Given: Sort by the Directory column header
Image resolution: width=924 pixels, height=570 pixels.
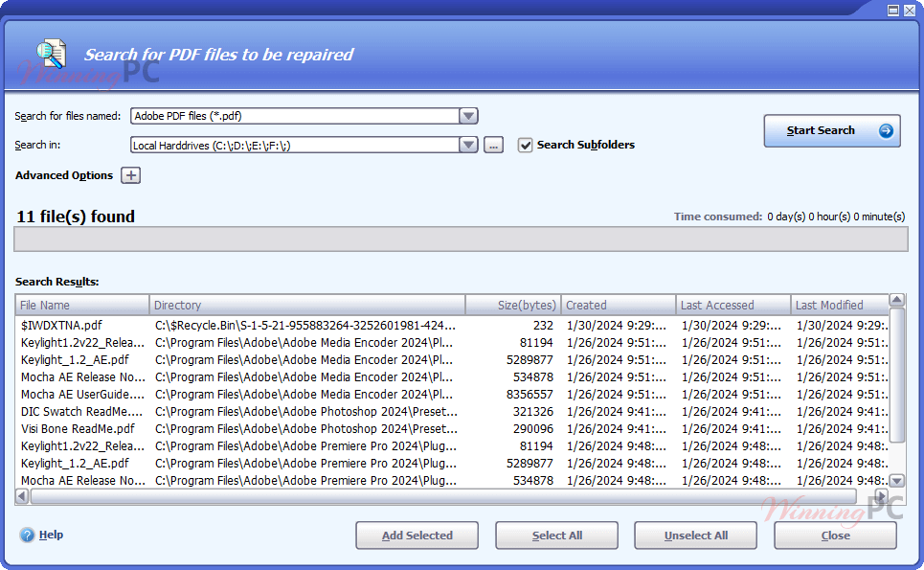Looking at the screenshot, I should pos(307,305).
